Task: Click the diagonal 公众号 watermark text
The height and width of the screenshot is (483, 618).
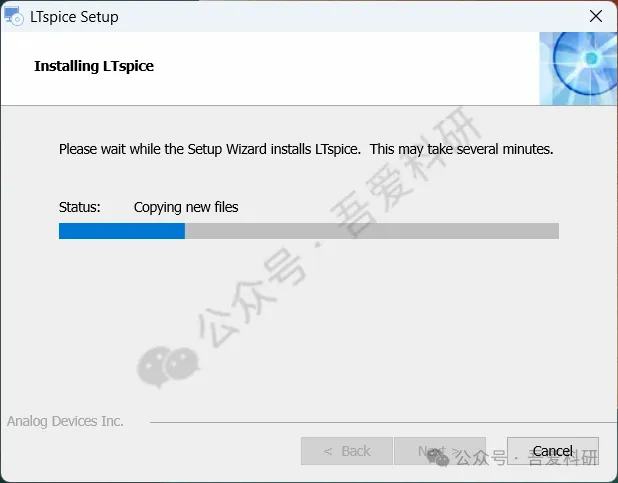Action: point(252,298)
